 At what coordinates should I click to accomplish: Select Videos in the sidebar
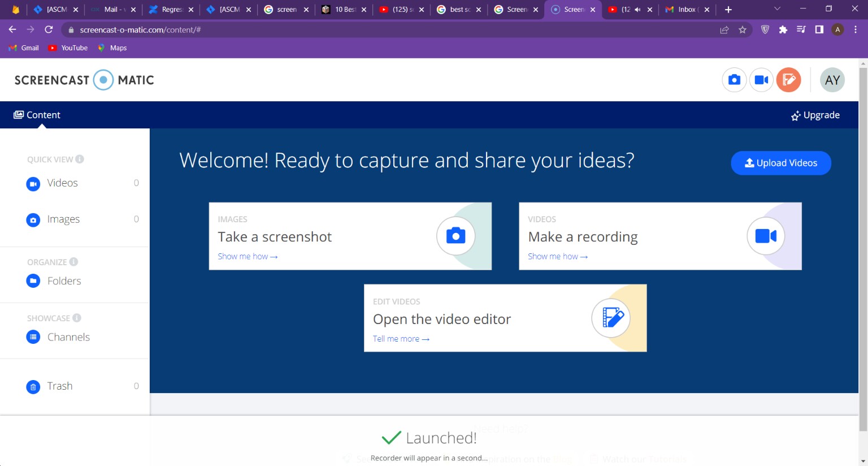pyautogui.click(x=62, y=183)
